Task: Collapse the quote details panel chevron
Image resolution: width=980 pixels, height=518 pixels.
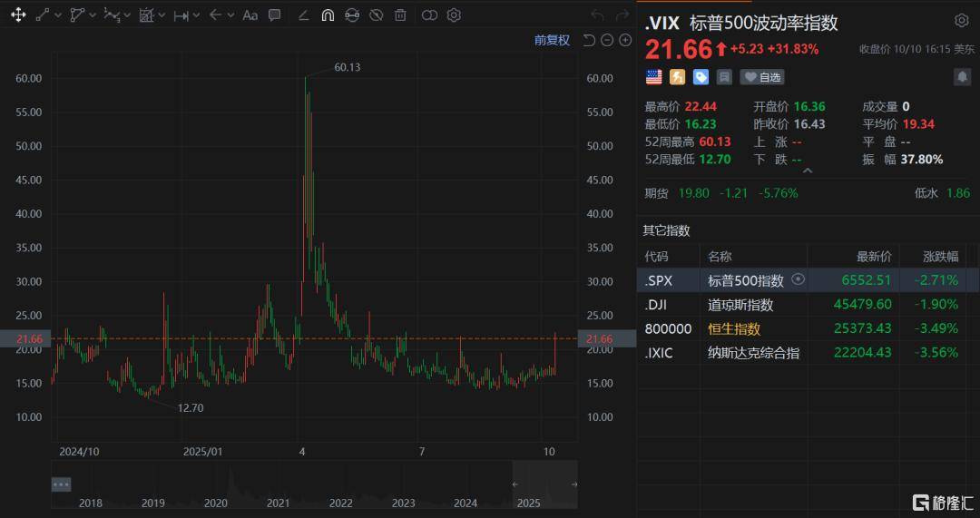Action: (808, 171)
